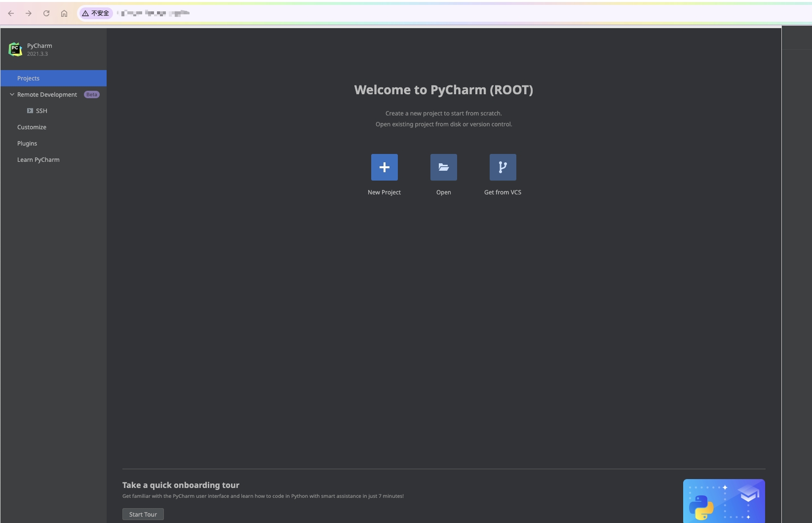Select the Remote Development label
This screenshot has height=523, width=812.
[47, 95]
